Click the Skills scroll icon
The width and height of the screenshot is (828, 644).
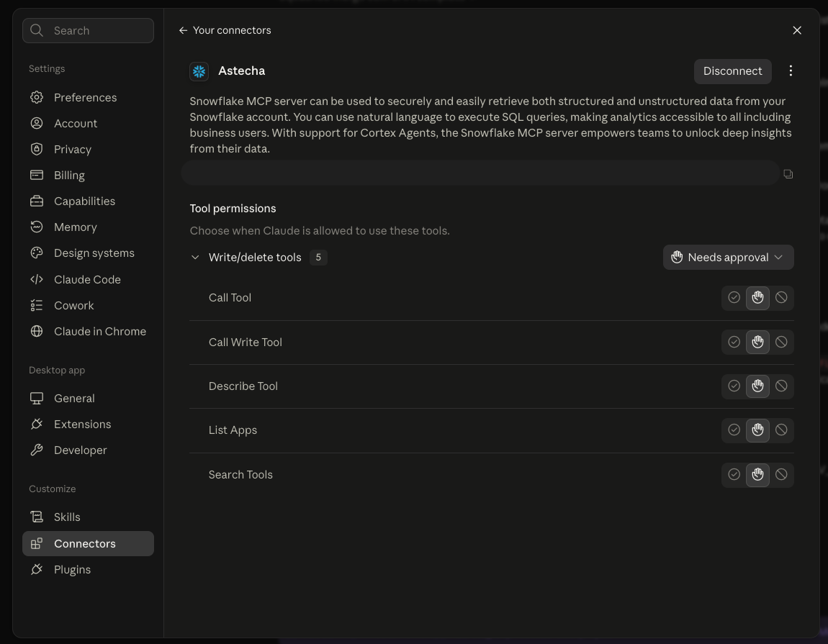(37, 517)
